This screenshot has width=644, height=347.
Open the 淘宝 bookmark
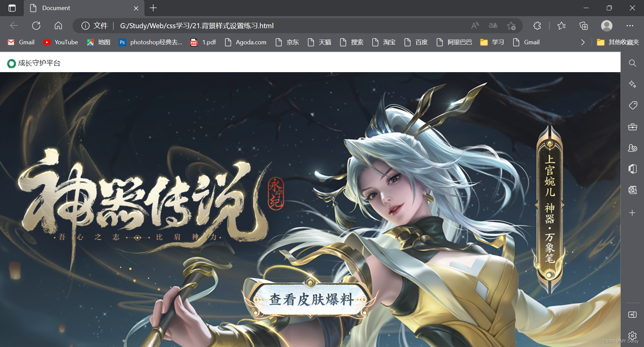coord(384,42)
